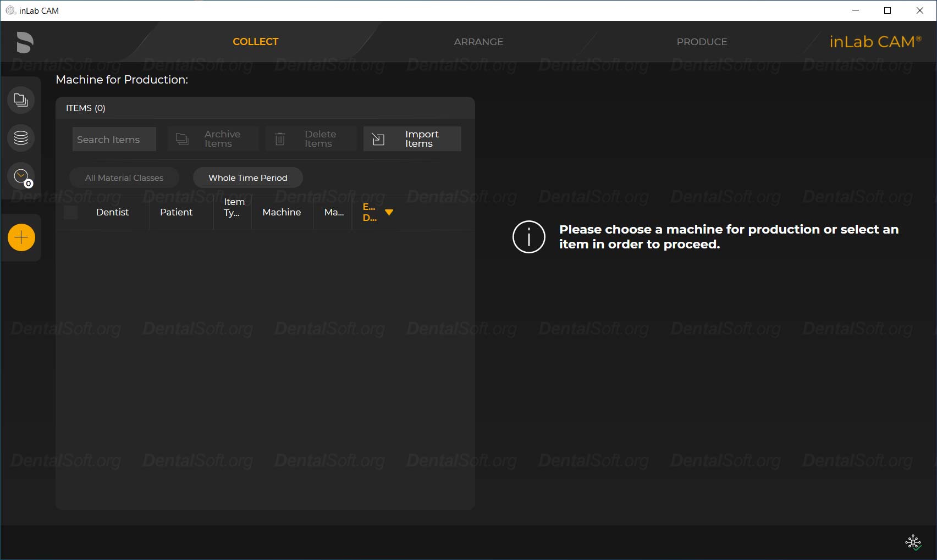Select the Archive Items icon

182,138
